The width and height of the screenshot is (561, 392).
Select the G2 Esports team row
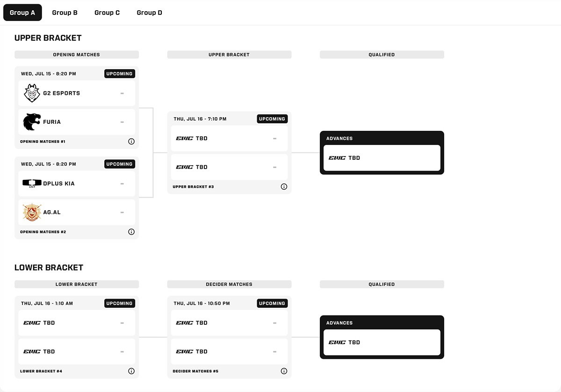77,93
